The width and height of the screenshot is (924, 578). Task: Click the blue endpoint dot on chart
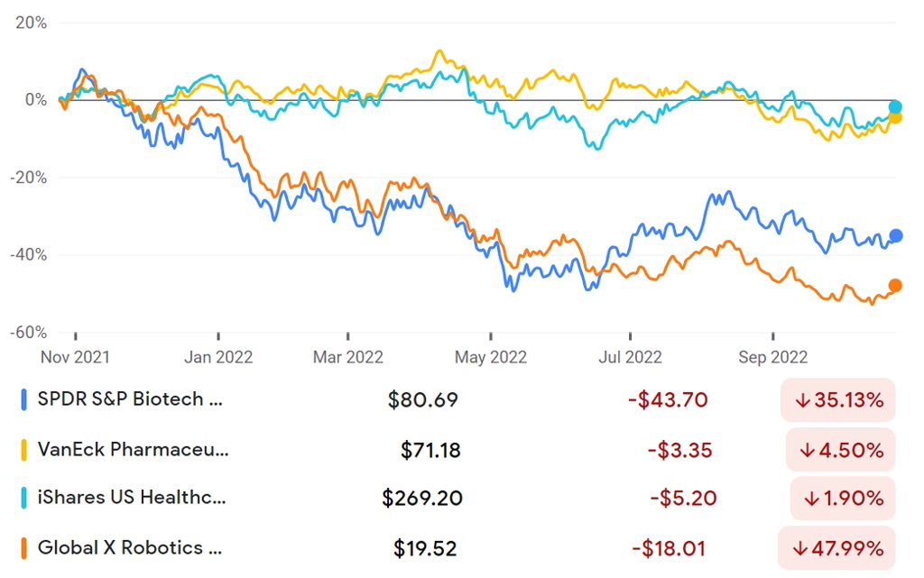click(896, 236)
